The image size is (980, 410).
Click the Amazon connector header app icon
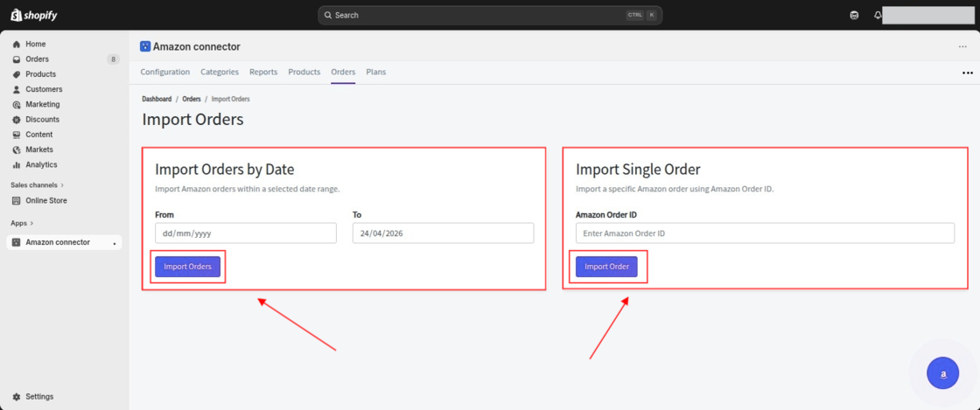(145, 47)
